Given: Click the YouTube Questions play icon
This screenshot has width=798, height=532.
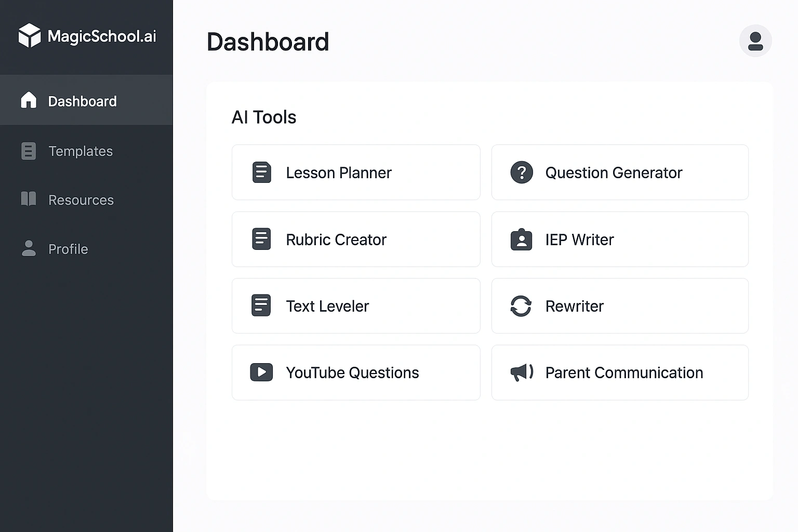Looking at the screenshot, I should pos(261,373).
